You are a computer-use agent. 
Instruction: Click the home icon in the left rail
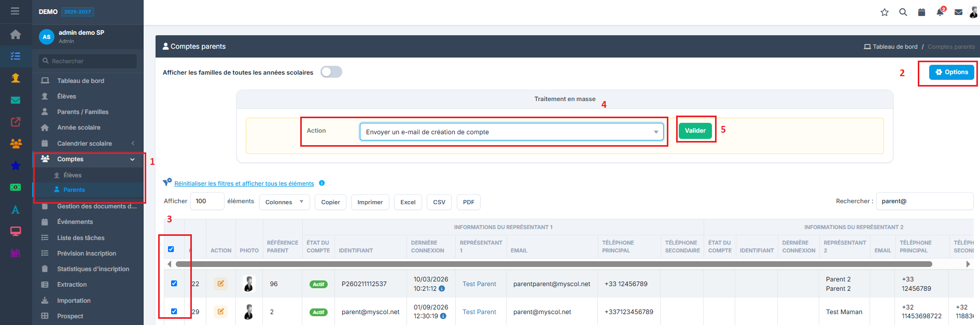coord(16,34)
